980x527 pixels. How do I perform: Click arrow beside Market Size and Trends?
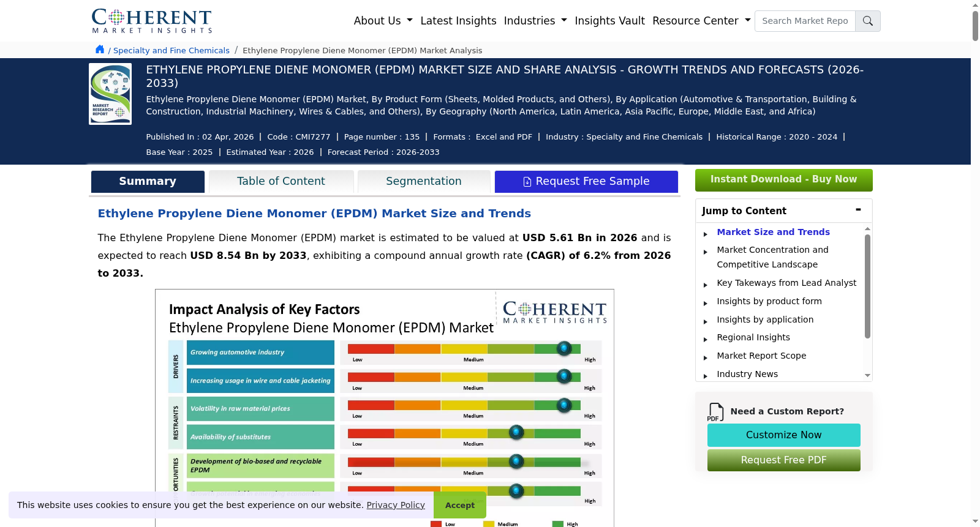point(706,234)
